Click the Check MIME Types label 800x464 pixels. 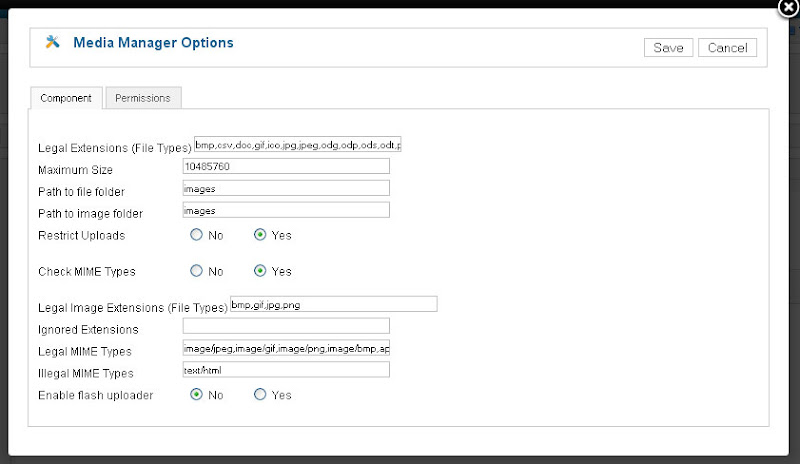(x=87, y=272)
